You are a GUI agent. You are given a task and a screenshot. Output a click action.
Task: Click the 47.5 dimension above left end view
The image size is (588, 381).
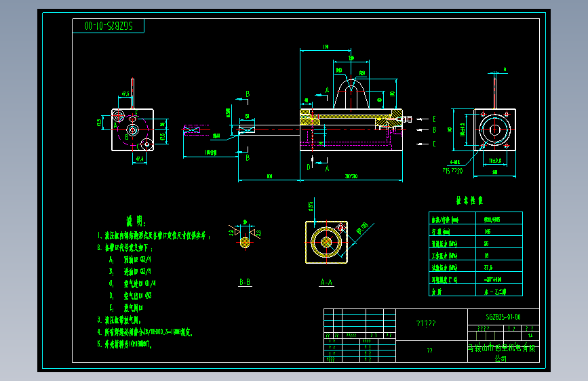pyautogui.click(x=125, y=94)
